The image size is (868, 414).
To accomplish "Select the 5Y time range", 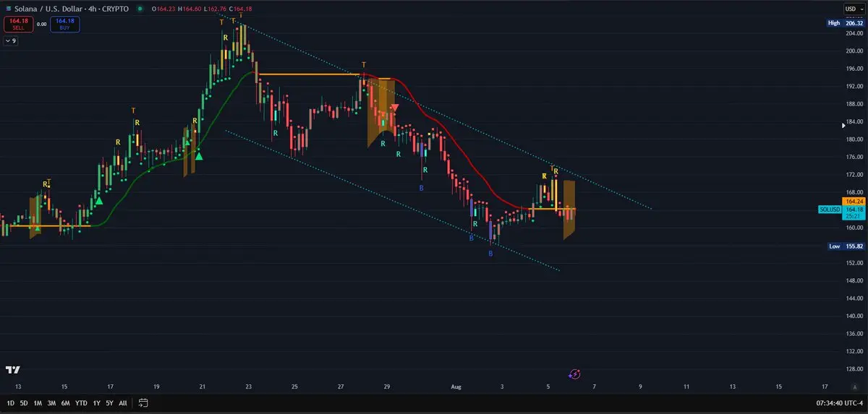I will point(109,402).
